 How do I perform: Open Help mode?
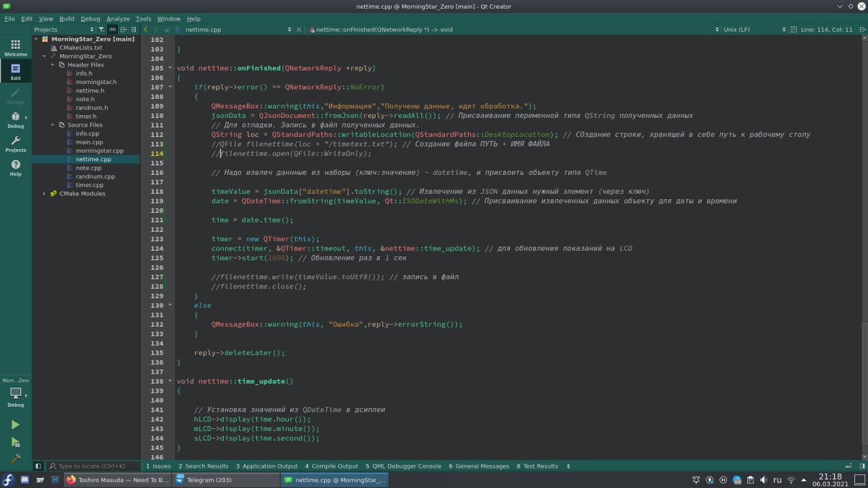[16, 168]
